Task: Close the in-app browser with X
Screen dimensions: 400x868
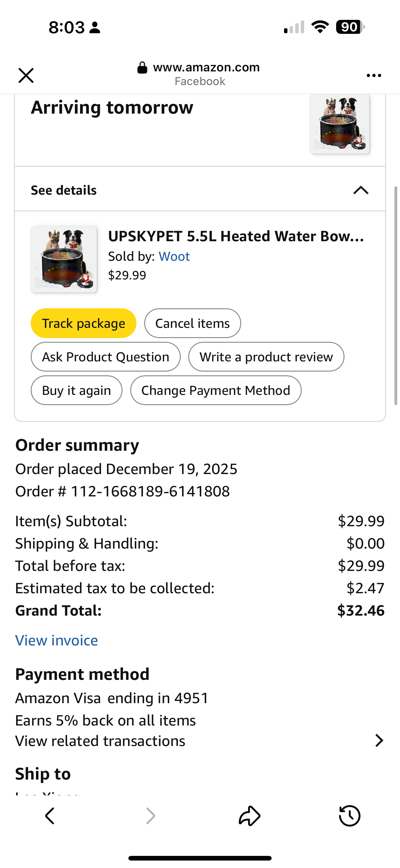Action: coord(26,75)
